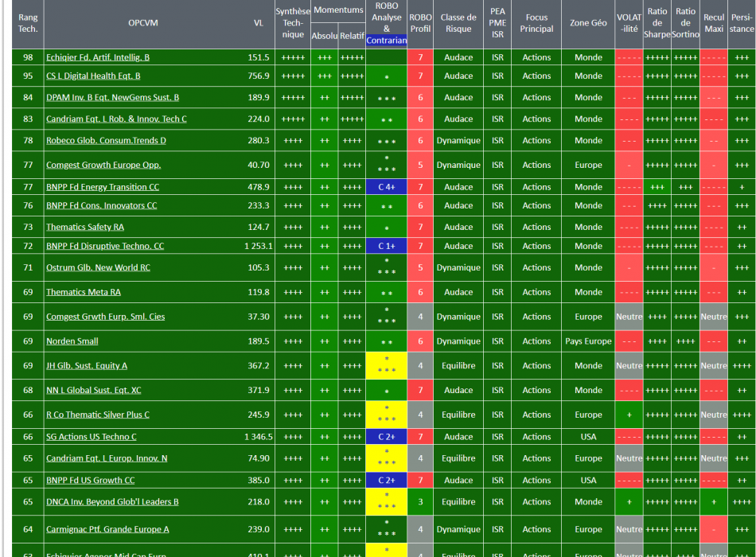Screen dimensions: 756x557
Task: Click VL value 756.9
Action: 259,76
